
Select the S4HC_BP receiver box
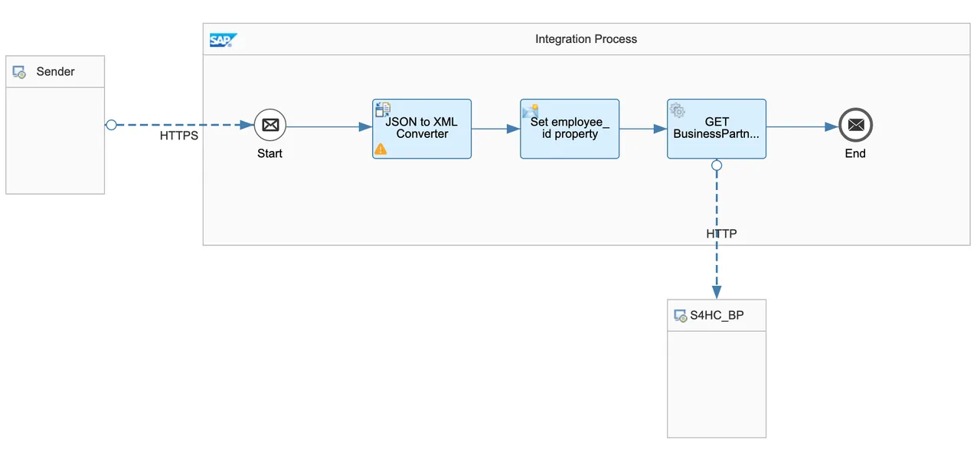[x=717, y=369]
